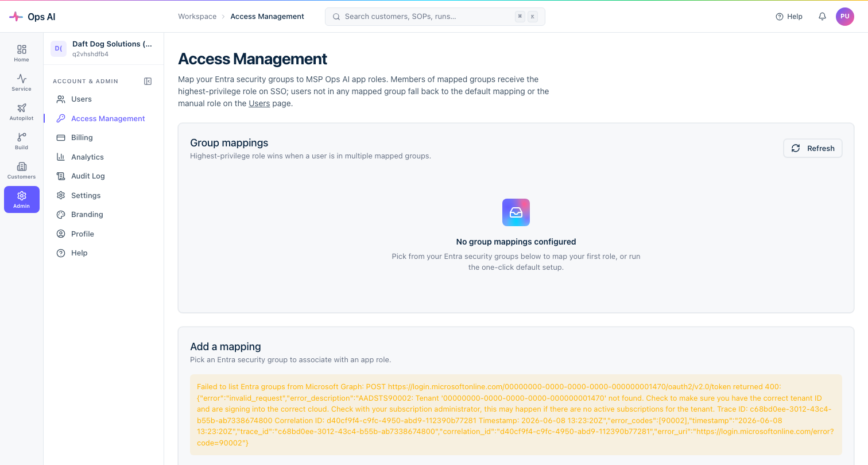Click the Access Management page heading

coord(253,59)
